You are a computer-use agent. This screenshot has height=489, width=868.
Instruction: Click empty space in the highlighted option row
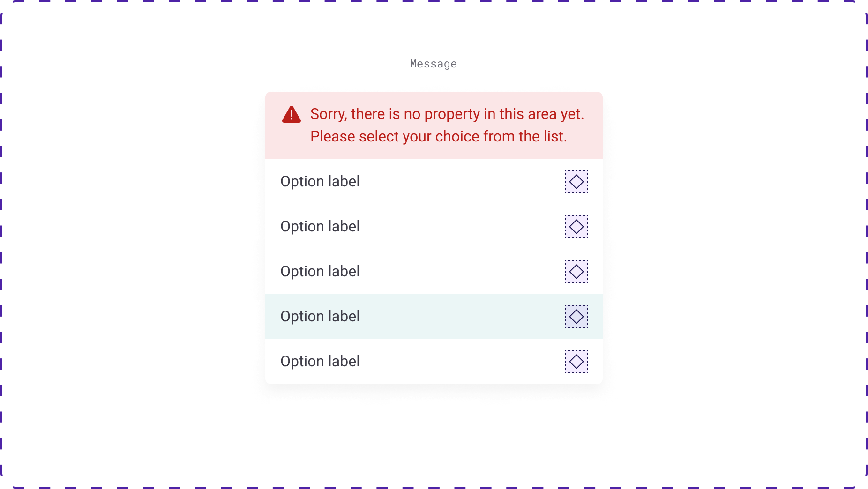(462, 317)
